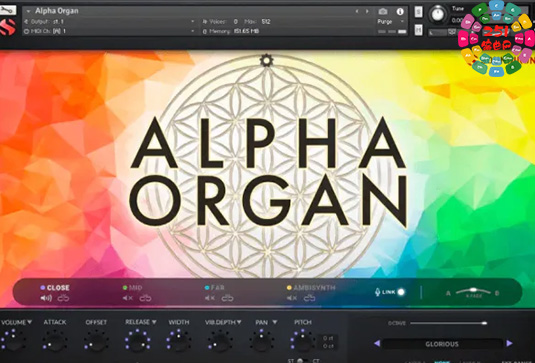Flip the ST / CT pitch switch
The image size is (535, 363).
(x=301, y=360)
